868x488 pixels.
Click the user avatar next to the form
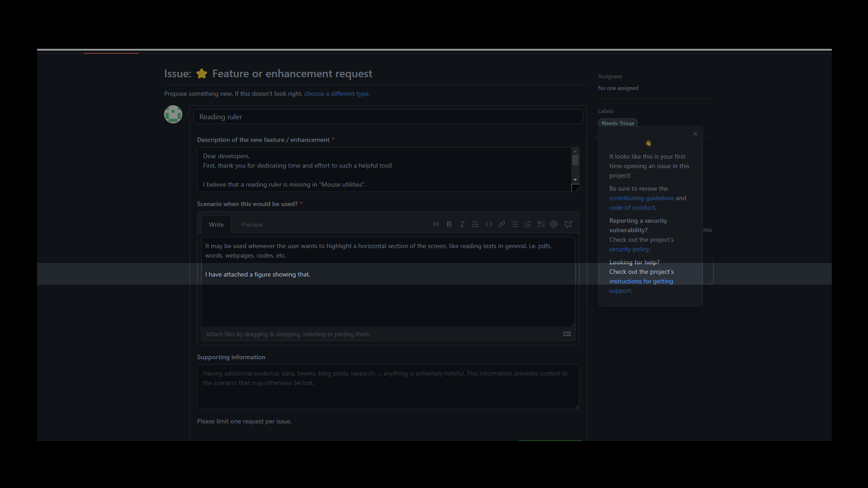click(x=173, y=114)
